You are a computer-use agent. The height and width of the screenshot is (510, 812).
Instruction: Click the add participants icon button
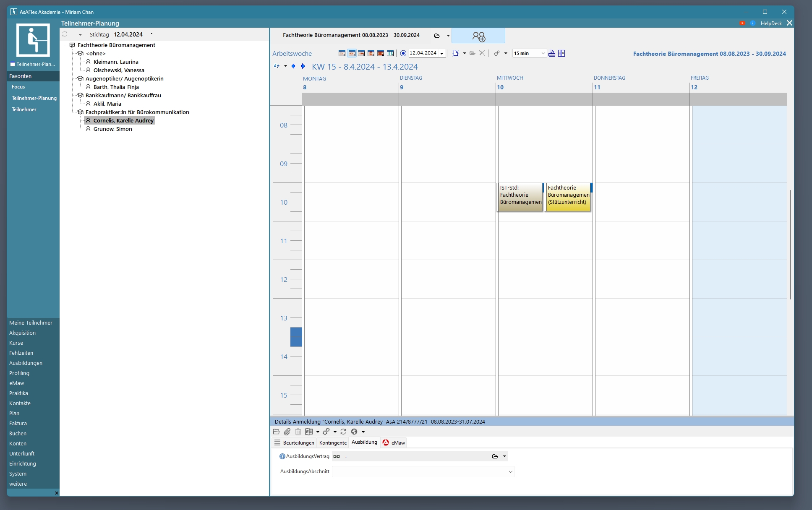(478, 36)
